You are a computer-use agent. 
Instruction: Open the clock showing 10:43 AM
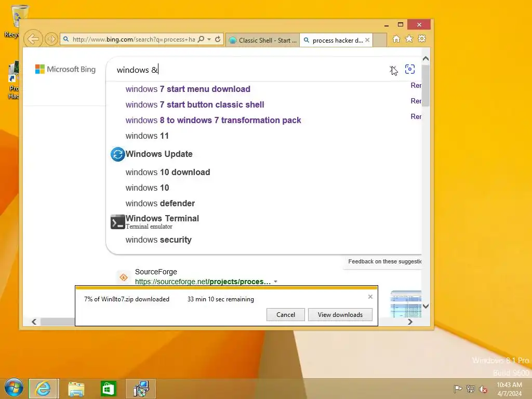coord(509,389)
